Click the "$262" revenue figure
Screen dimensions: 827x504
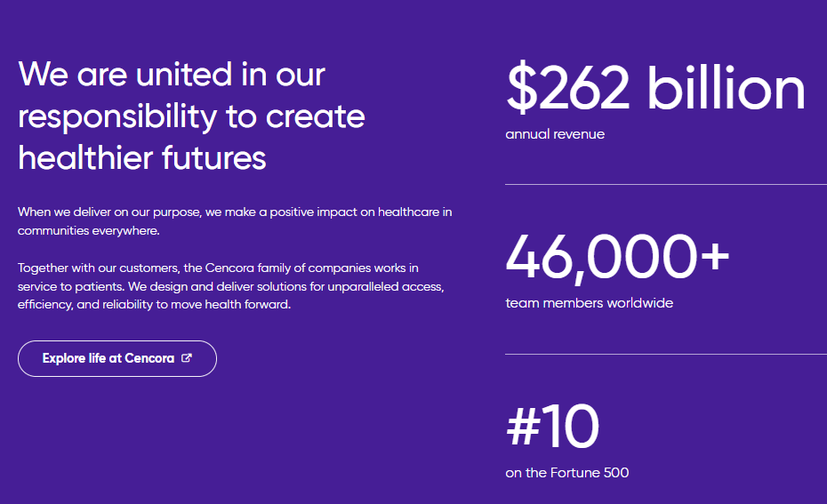[x=568, y=89]
